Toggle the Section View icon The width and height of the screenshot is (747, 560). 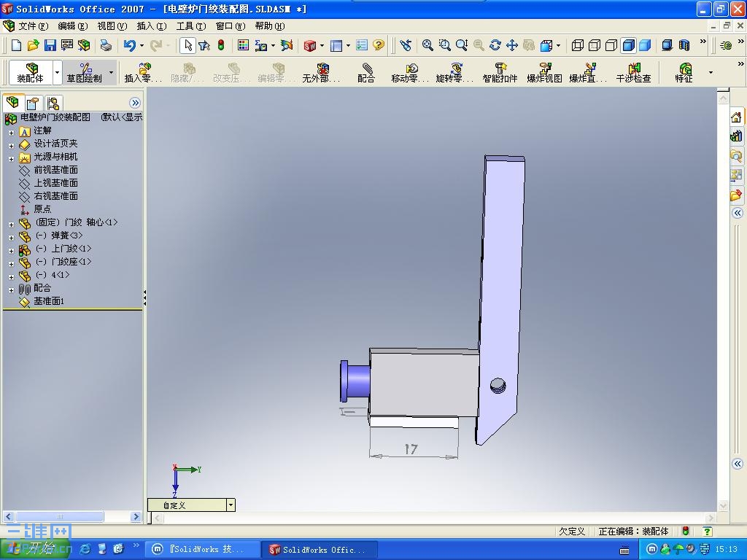click(684, 45)
